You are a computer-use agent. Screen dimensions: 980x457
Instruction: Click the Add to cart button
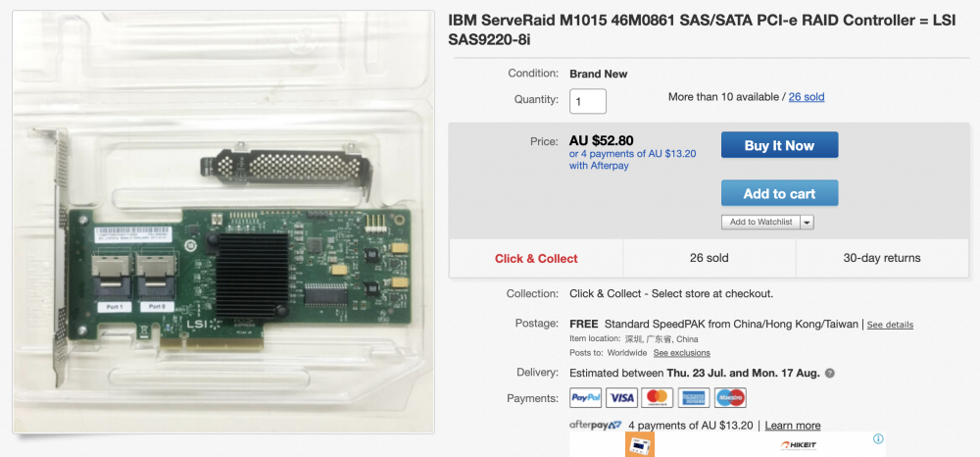pyautogui.click(x=779, y=193)
